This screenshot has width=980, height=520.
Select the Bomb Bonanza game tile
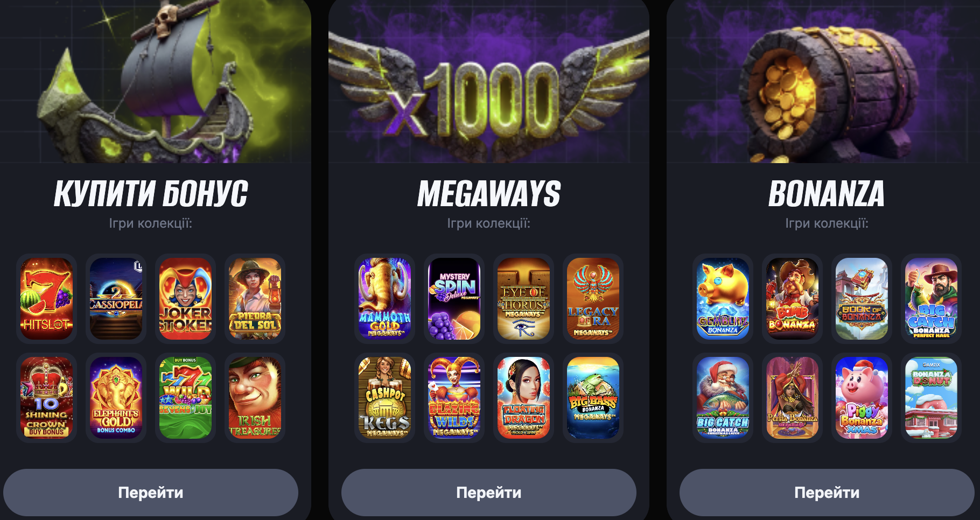point(792,299)
